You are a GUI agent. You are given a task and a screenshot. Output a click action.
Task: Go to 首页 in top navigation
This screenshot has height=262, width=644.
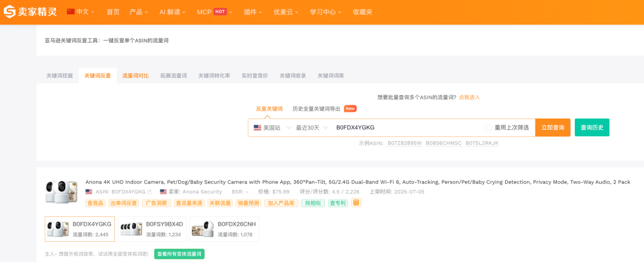tap(113, 12)
